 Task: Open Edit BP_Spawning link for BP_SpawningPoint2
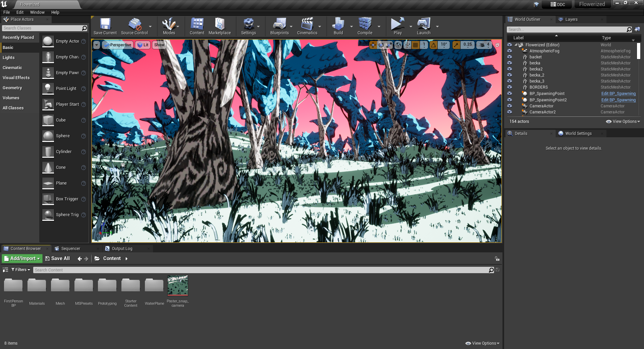pyautogui.click(x=618, y=100)
